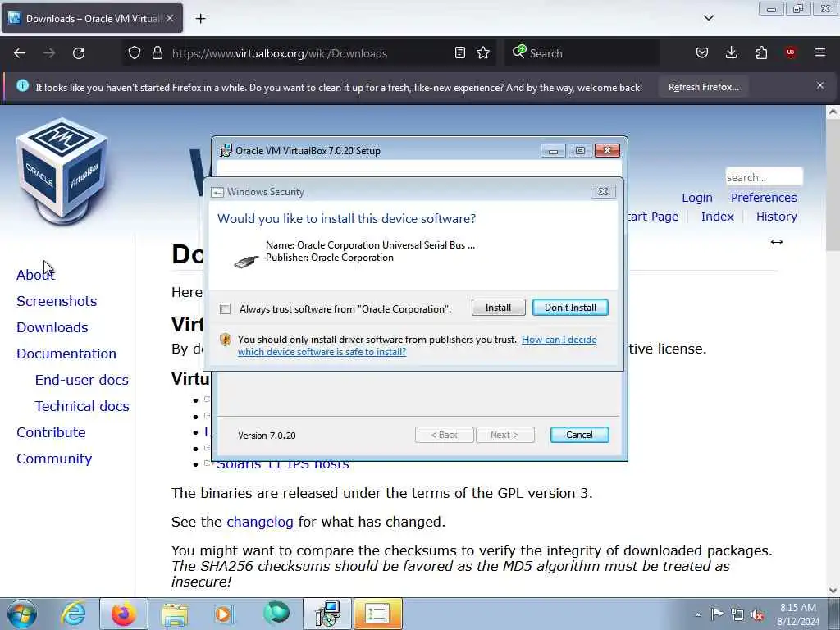Check Always trust software from Oracle Corporation
Viewport: 840px width, 630px height.
point(225,309)
